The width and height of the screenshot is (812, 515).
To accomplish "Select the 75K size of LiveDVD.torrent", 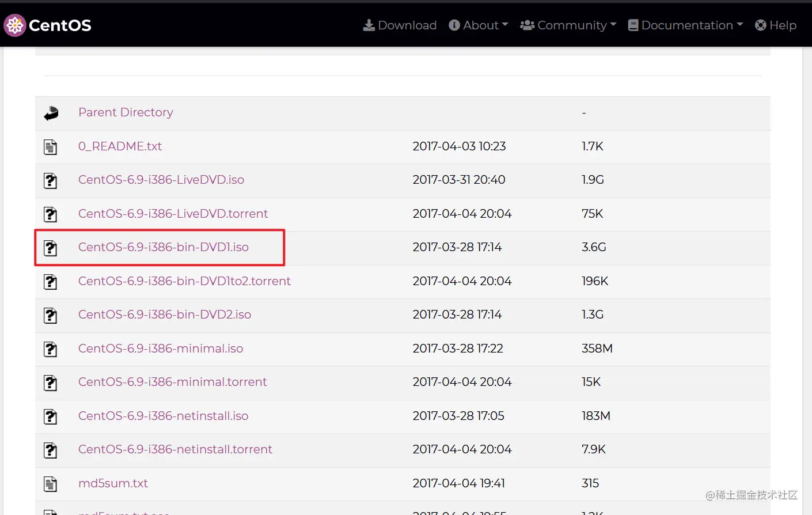I will point(593,214).
